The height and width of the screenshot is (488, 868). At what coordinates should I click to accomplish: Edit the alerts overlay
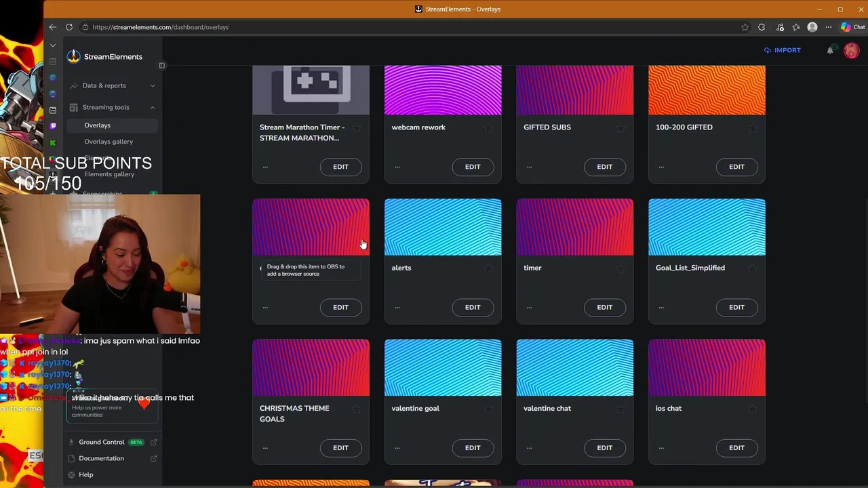473,308
